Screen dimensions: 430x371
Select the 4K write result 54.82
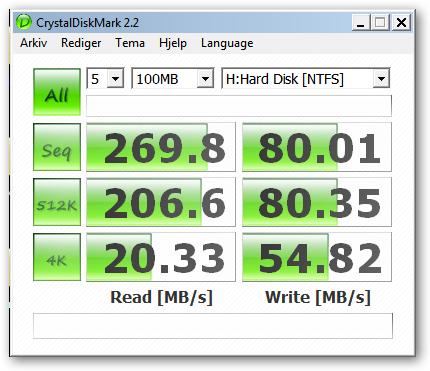317,257
